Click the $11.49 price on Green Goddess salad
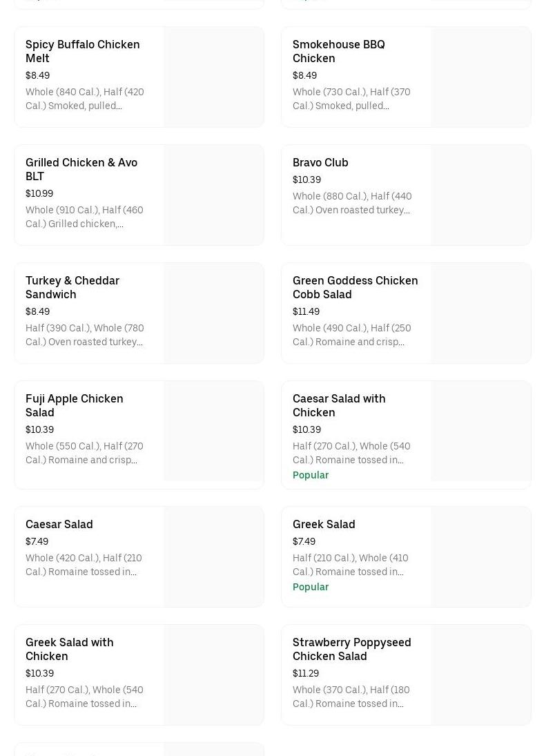The height and width of the screenshot is (756, 555). point(306,311)
